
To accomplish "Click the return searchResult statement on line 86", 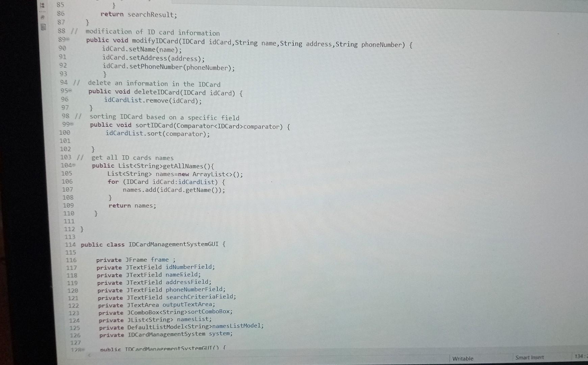I will tap(139, 15).
